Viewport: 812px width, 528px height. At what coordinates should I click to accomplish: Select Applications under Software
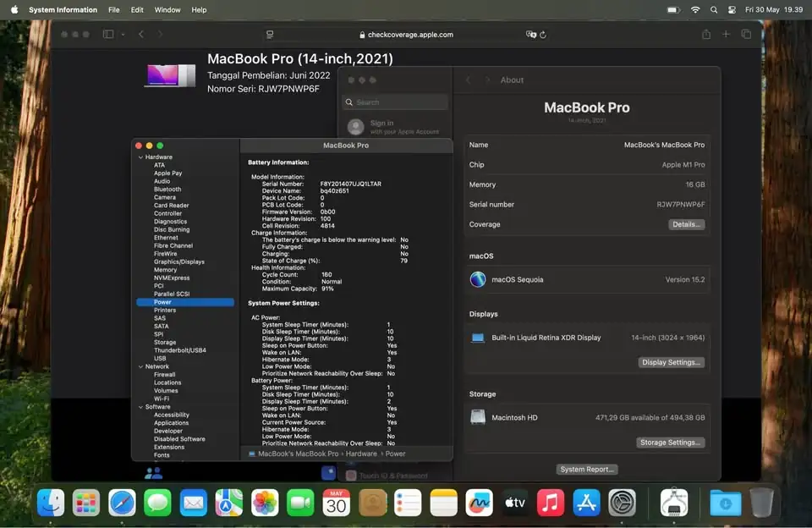tap(171, 423)
